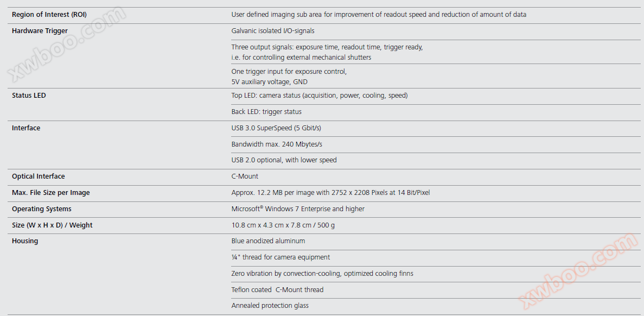This screenshot has width=644, height=316.
Task: Click the Galvanic isolated I/O-signals text
Action: [x=273, y=31]
